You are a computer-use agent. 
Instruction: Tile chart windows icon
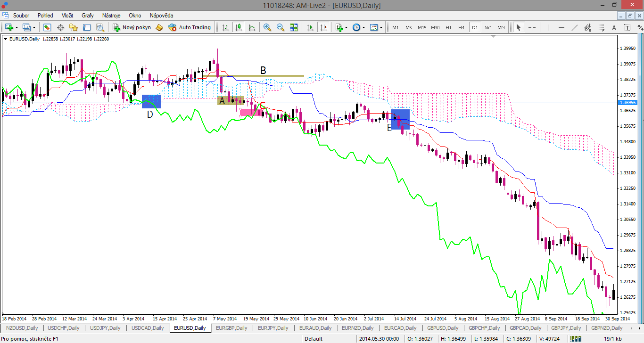[294, 27]
